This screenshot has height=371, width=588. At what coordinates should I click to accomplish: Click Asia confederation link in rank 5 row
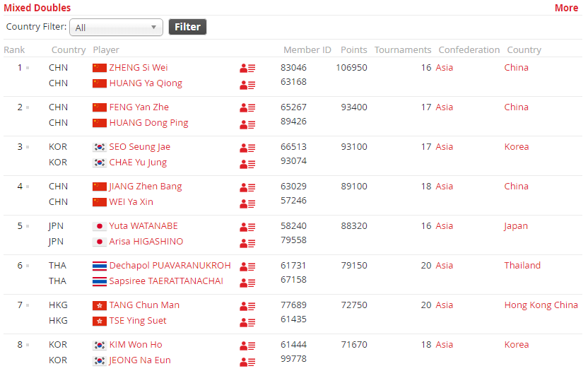pos(444,226)
